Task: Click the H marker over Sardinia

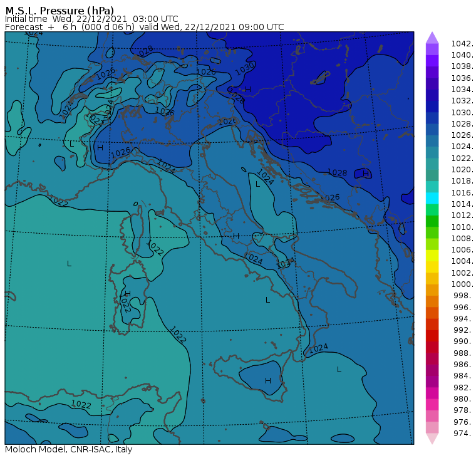Action: click(x=128, y=294)
